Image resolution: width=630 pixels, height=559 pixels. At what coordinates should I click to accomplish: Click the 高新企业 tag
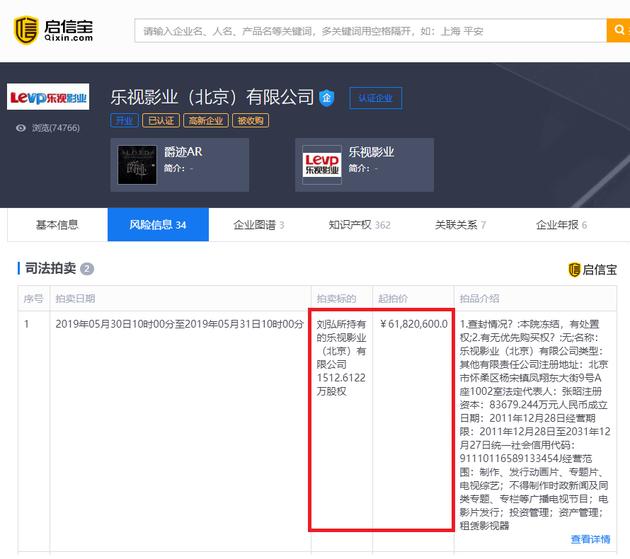(206, 121)
